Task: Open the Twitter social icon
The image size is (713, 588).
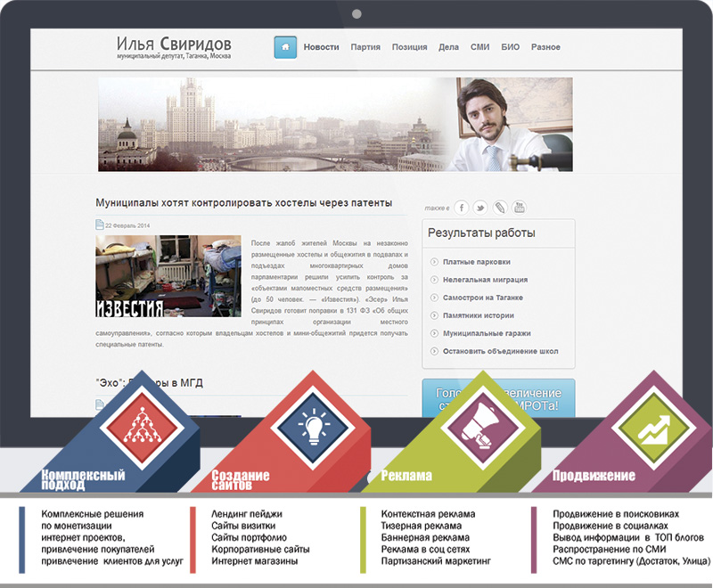Action: pyautogui.click(x=480, y=208)
